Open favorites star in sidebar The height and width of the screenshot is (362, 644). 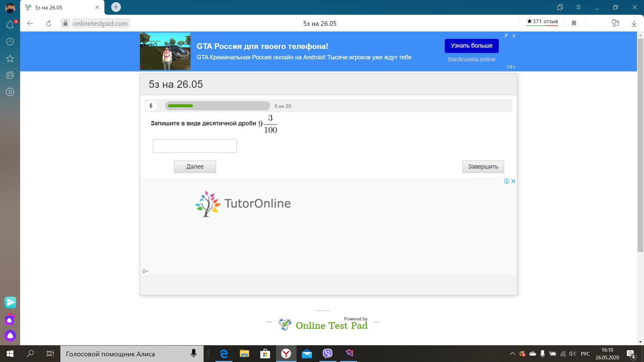click(x=10, y=59)
